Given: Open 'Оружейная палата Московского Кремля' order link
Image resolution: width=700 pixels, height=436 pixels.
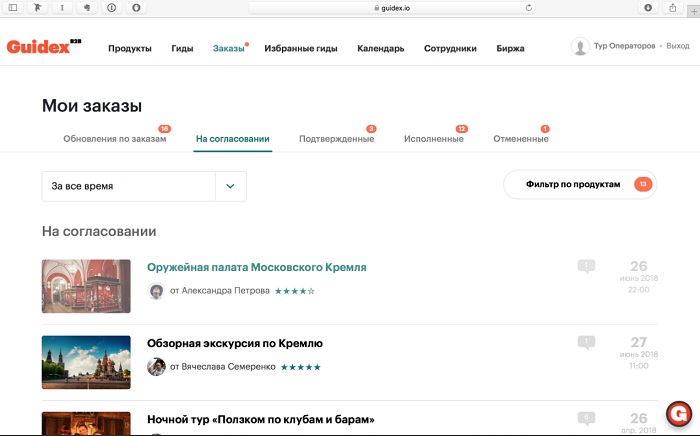Looking at the screenshot, I should tap(256, 267).
